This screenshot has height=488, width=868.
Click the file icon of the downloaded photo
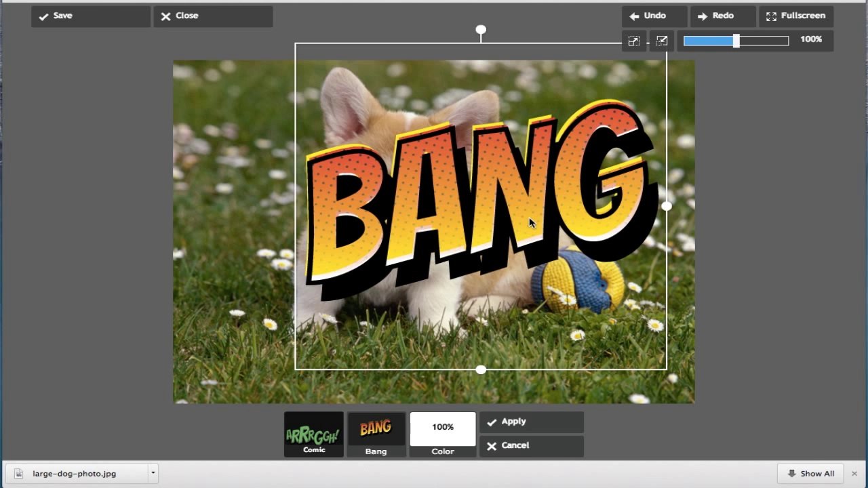(x=19, y=474)
